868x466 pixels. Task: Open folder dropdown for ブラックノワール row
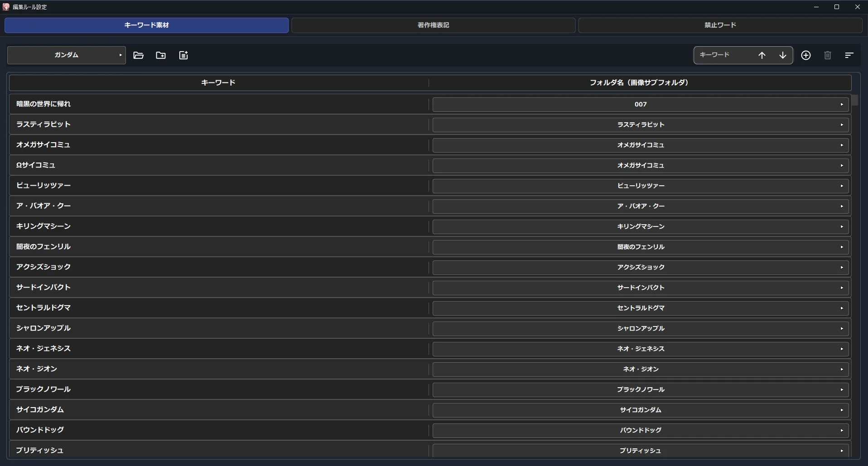click(641, 390)
